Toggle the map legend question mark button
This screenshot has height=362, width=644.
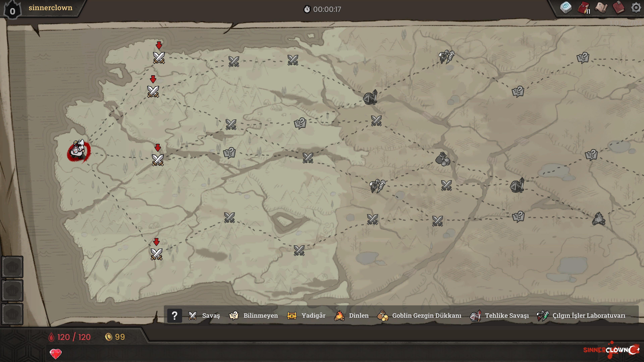pyautogui.click(x=174, y=316)
